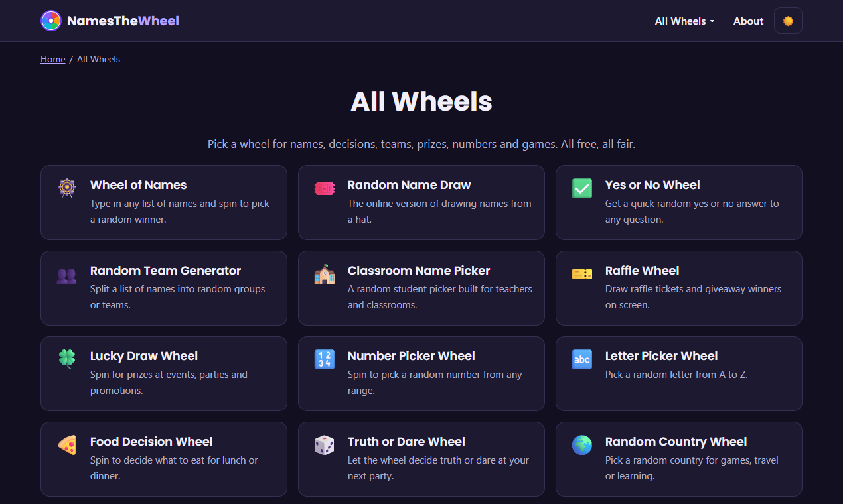Click the globe Random Country Wheel icon
Screen dimensions: 843x504
[x=581, y=445]
